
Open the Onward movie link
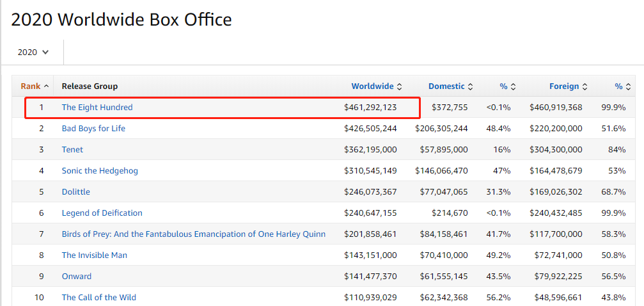(77, 276)
